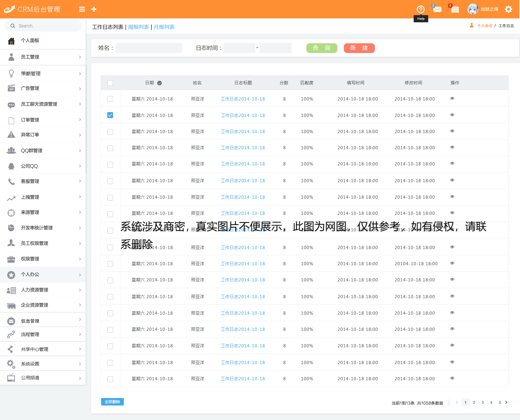
Task: Expand 权限管理 sidebar chevron
Action: pyautogui.click(x=80, y=259)
